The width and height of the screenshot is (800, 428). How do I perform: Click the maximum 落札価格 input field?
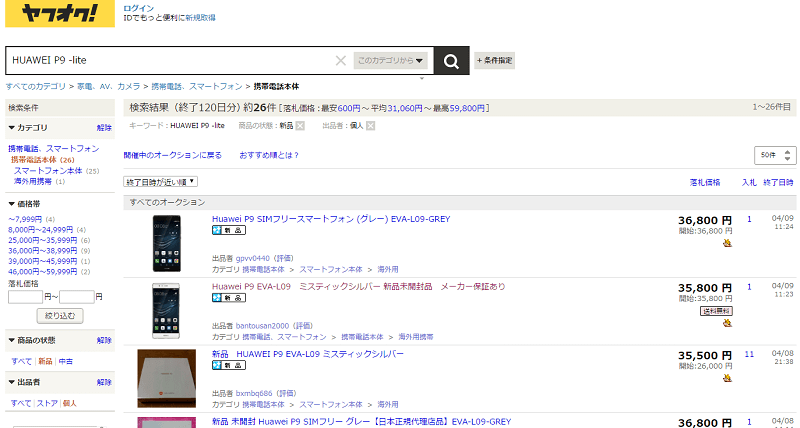[x=77, y=297]
